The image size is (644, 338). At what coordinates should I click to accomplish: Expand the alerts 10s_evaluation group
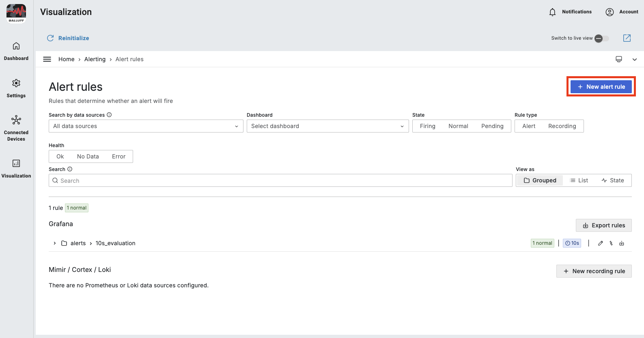[x=55, y=243]
